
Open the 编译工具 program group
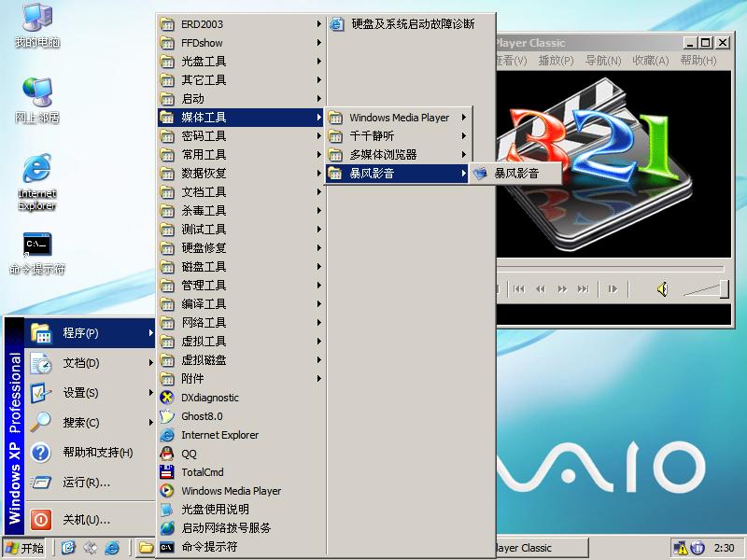(241, 304)
